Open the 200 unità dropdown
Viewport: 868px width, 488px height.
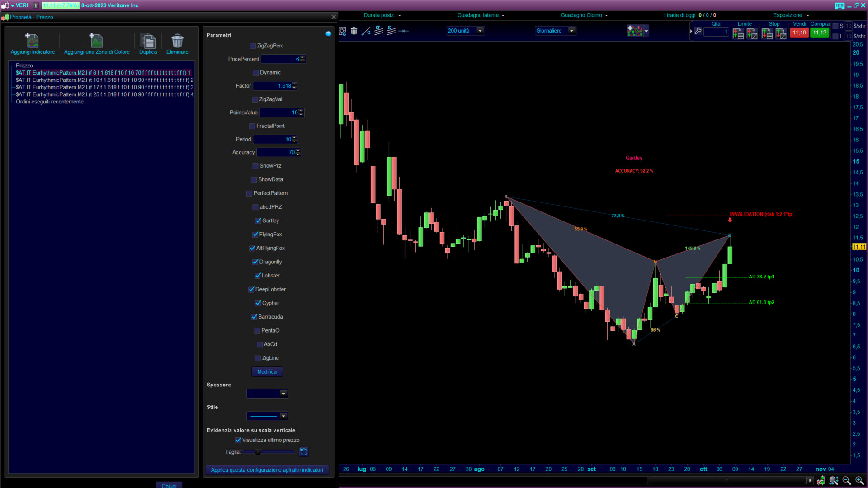(x=481, y=31)
